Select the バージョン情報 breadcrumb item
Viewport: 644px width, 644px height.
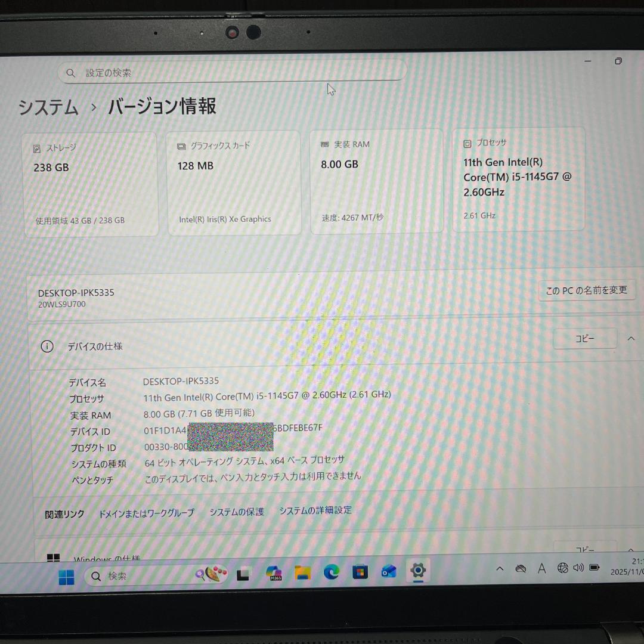tap(162, 107)
